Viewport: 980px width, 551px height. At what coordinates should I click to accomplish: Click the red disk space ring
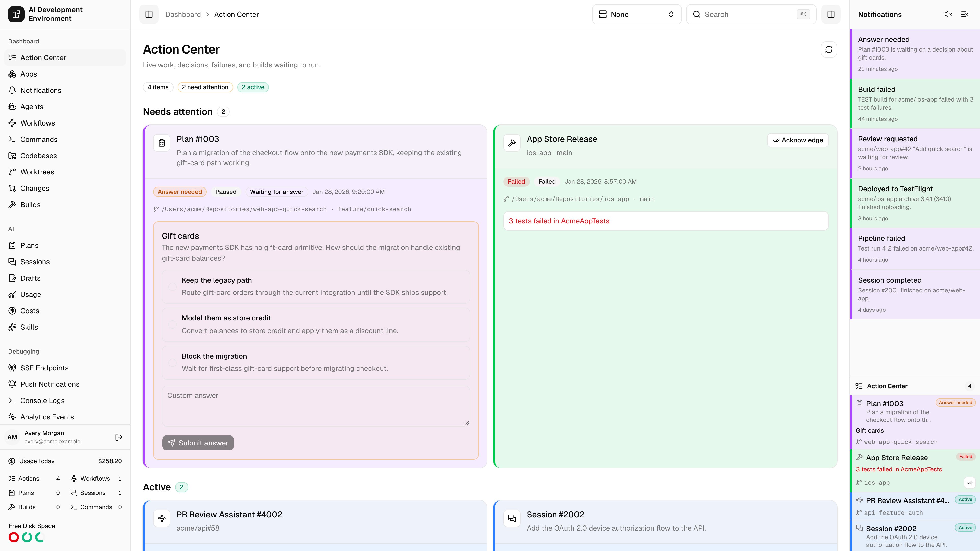click(14, 537)
